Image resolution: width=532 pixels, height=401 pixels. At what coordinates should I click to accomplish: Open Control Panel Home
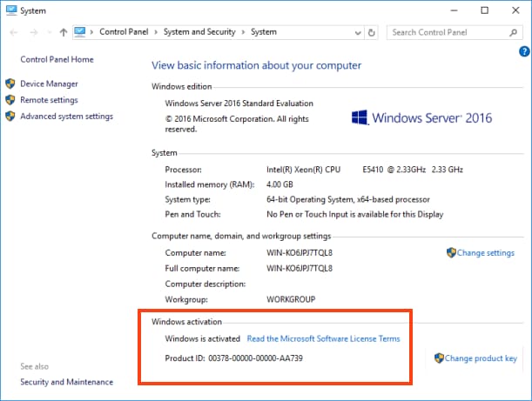tap(57, 60)
